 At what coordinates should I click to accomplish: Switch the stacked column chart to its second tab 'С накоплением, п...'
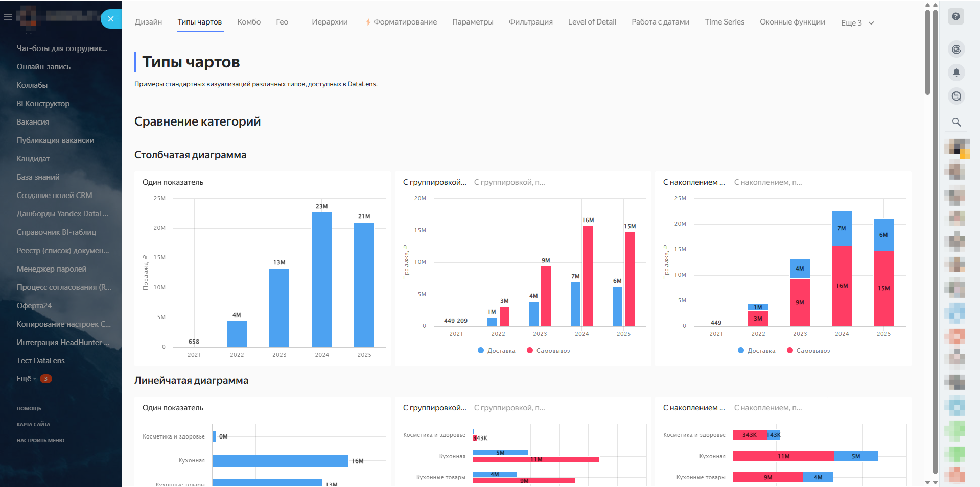(767, 182)
